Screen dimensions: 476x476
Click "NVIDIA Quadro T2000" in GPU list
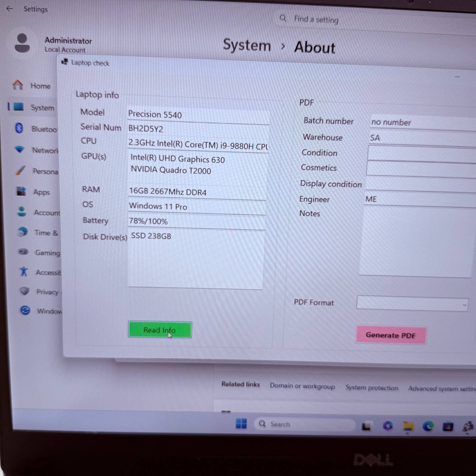171,170
